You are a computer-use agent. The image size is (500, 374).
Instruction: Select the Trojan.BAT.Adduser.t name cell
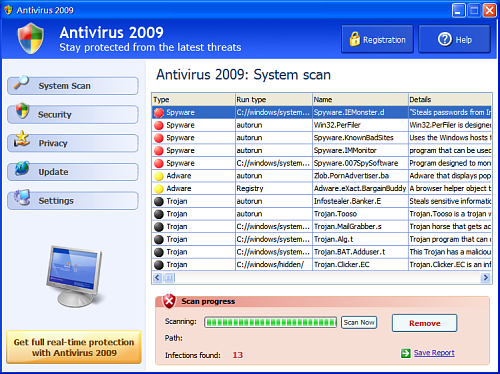pos(360,252)
